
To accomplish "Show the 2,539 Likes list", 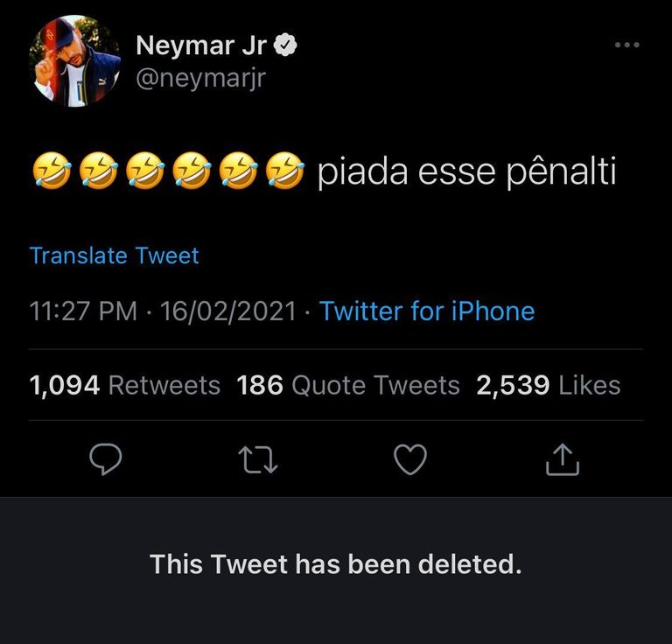I will click(x=549, y=385).
